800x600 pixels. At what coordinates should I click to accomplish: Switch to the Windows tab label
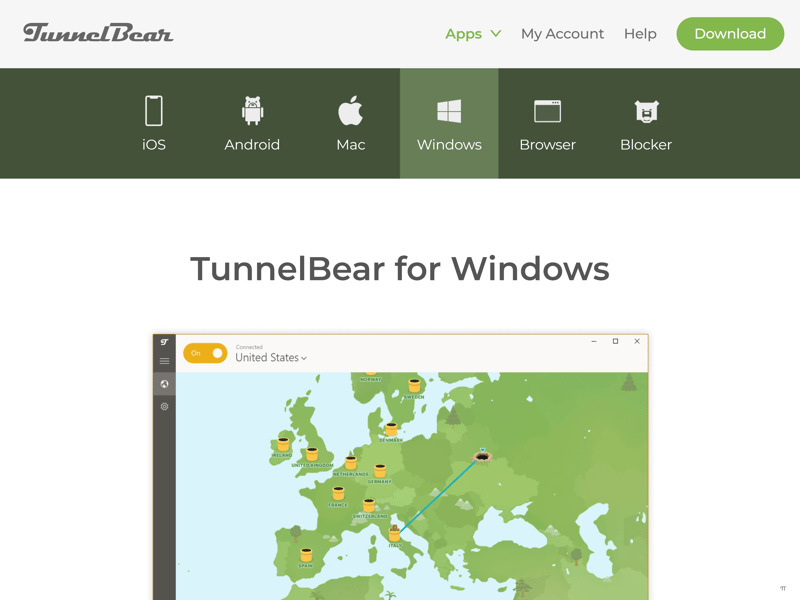tap(449, 145)
